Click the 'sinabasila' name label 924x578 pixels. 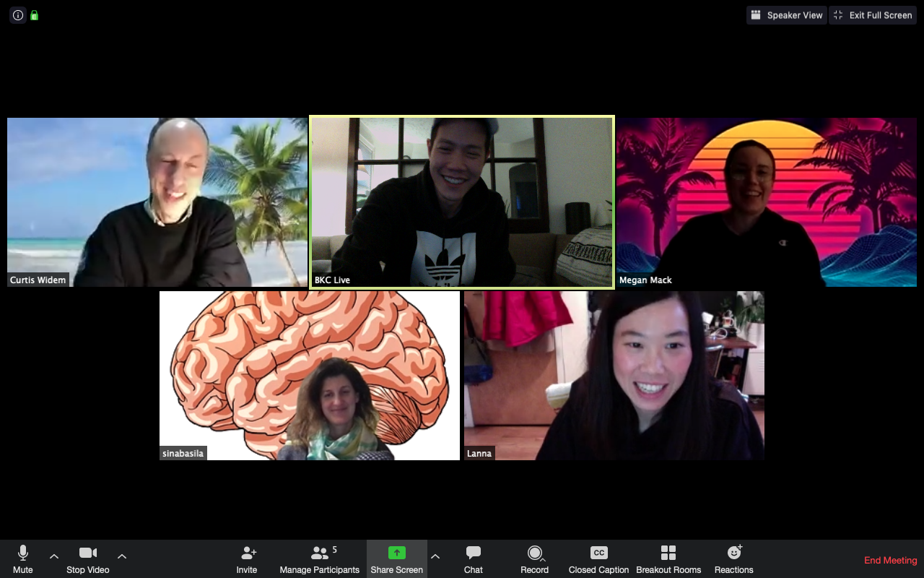183,453
